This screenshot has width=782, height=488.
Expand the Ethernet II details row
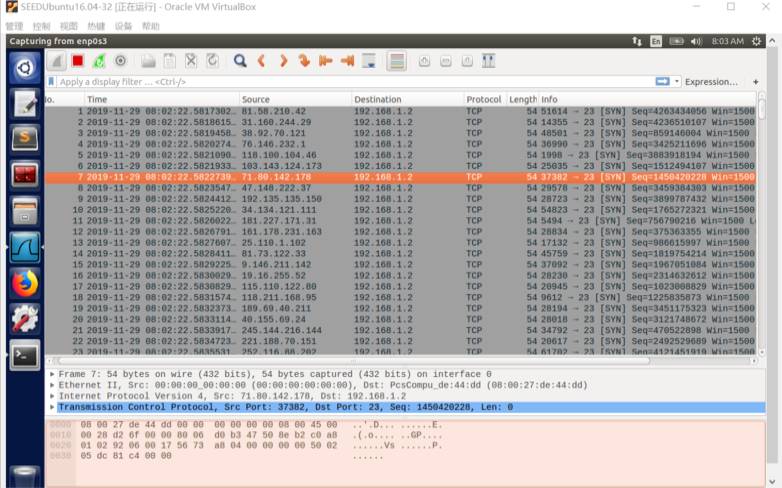pos(52,385)
